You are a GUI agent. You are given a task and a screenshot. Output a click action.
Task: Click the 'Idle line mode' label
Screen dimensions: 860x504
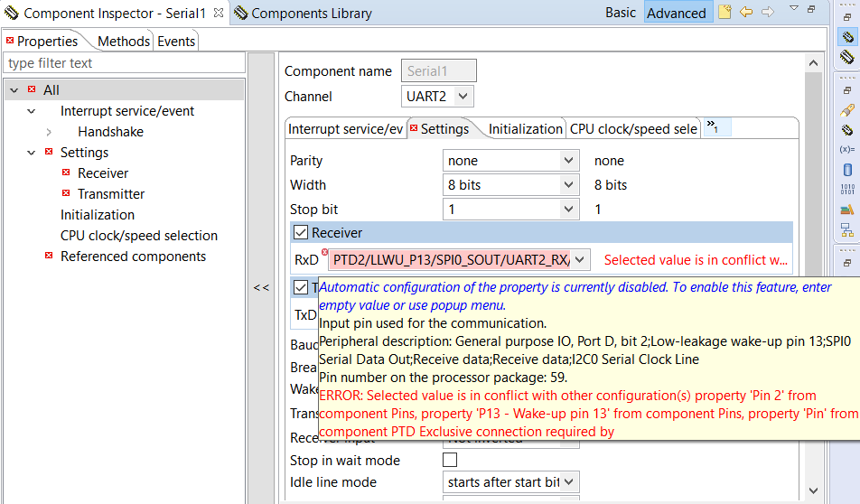click(333, 482)
